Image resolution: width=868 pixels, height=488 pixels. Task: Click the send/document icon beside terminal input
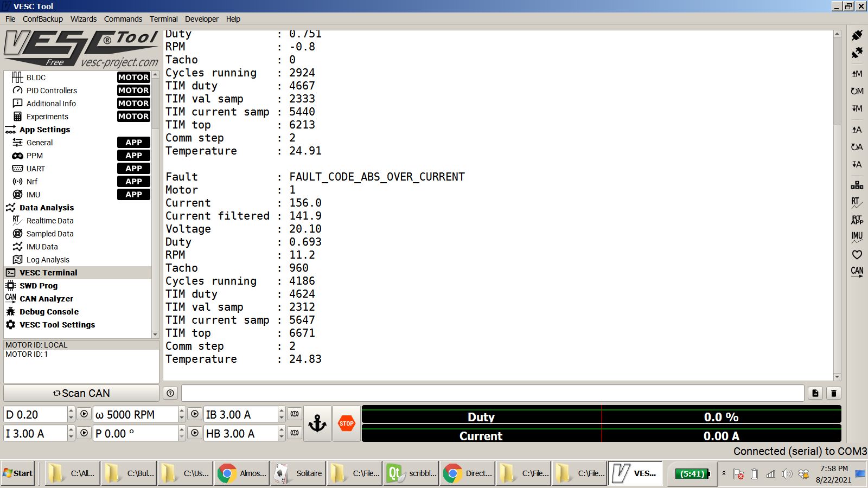pyautogui.click(x=815, y=393)
